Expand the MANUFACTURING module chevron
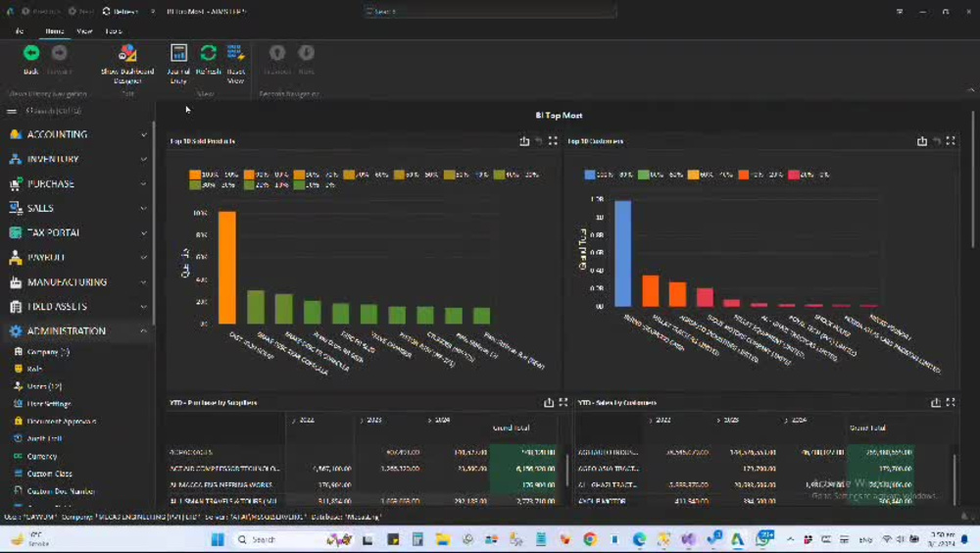 click(144, 282)
